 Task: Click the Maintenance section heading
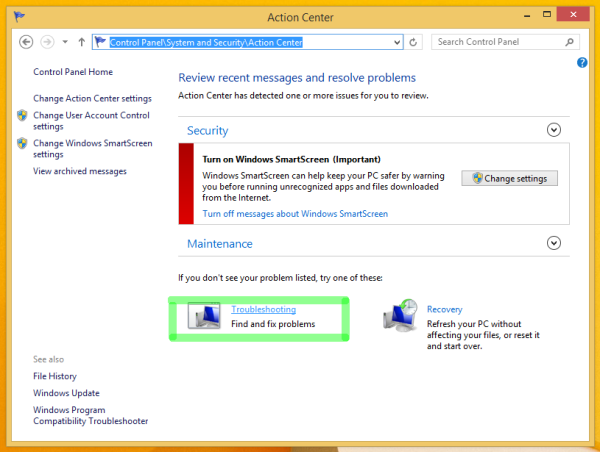220,244
